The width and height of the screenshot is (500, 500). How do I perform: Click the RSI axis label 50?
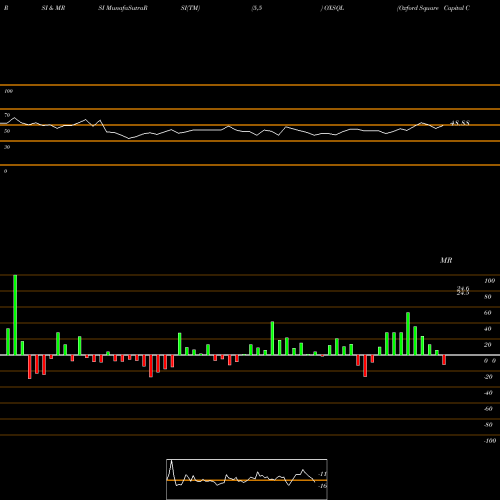click(7, 131)
